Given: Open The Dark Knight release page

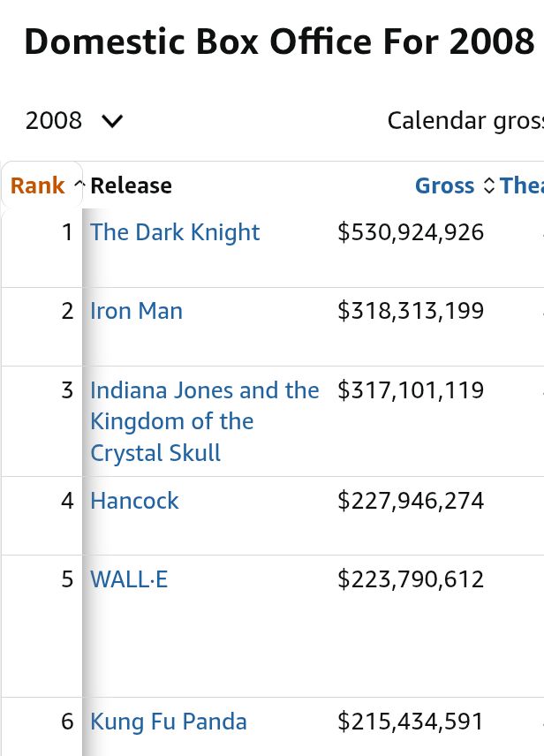Looking at the screenshot, I should 175,232.
